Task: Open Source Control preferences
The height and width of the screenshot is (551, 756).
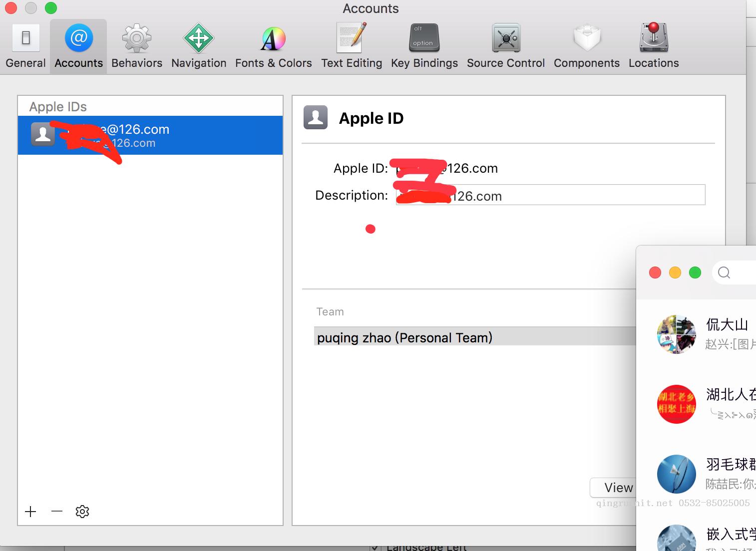Action: [506, 46]
